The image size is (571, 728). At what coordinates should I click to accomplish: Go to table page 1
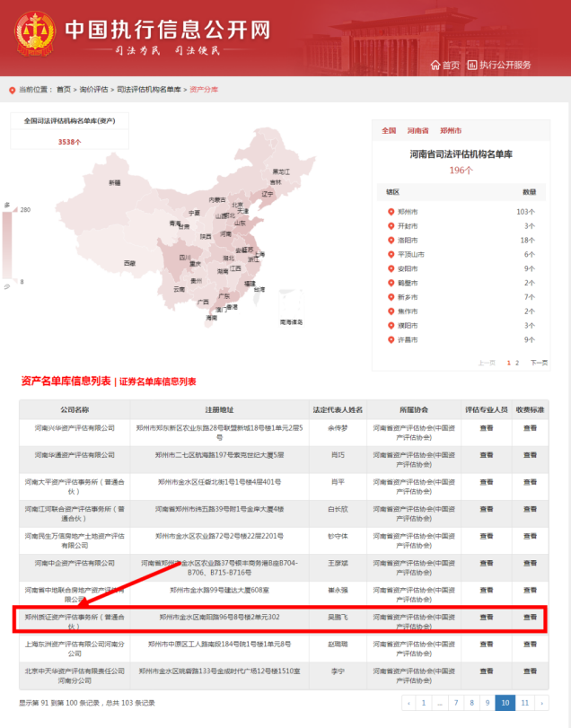424,703
